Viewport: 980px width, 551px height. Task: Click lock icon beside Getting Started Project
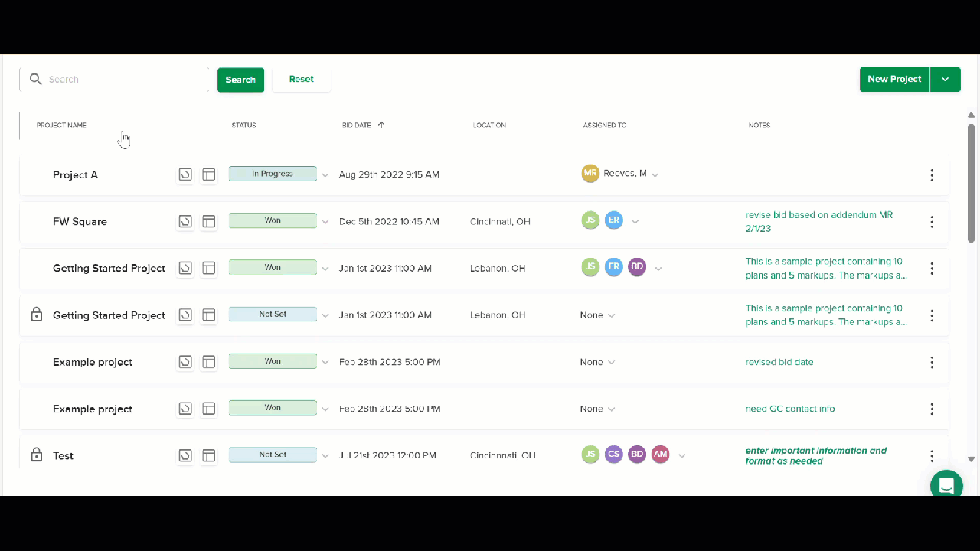point(36,314)
